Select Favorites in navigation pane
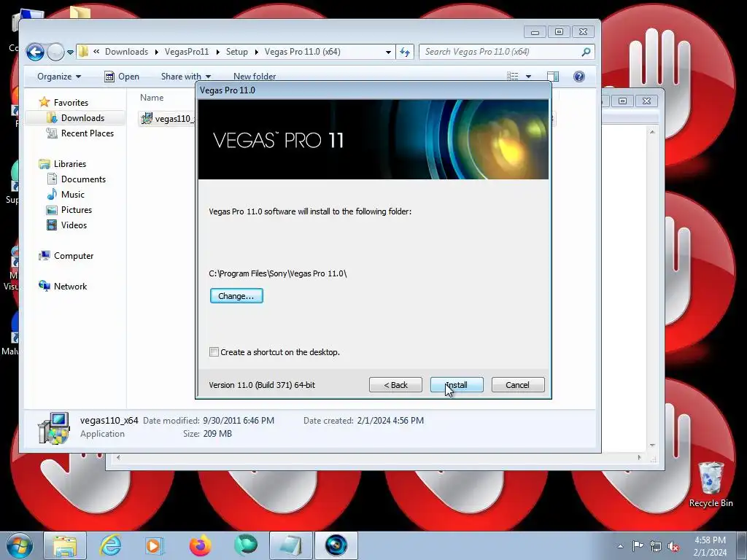 click(x=71, y=102)
